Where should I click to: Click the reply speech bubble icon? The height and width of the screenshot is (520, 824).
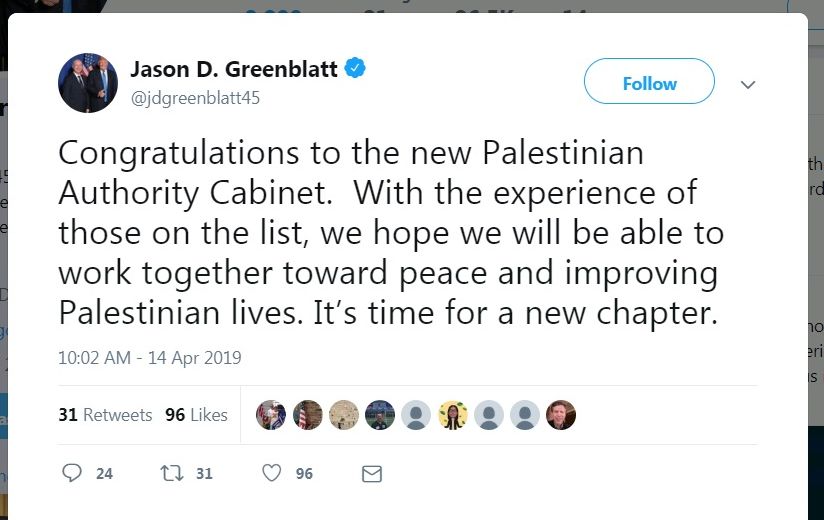pos(72,473)
